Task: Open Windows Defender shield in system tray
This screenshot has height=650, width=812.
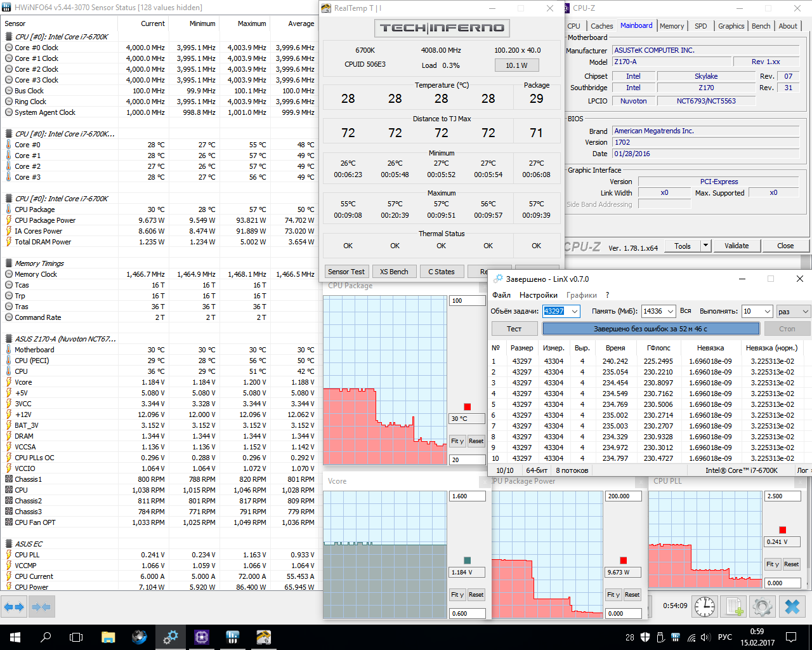Action: 645,637
